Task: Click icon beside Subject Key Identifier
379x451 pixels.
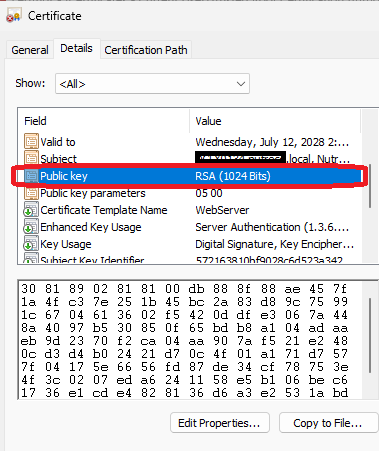Action: [31, 259]
